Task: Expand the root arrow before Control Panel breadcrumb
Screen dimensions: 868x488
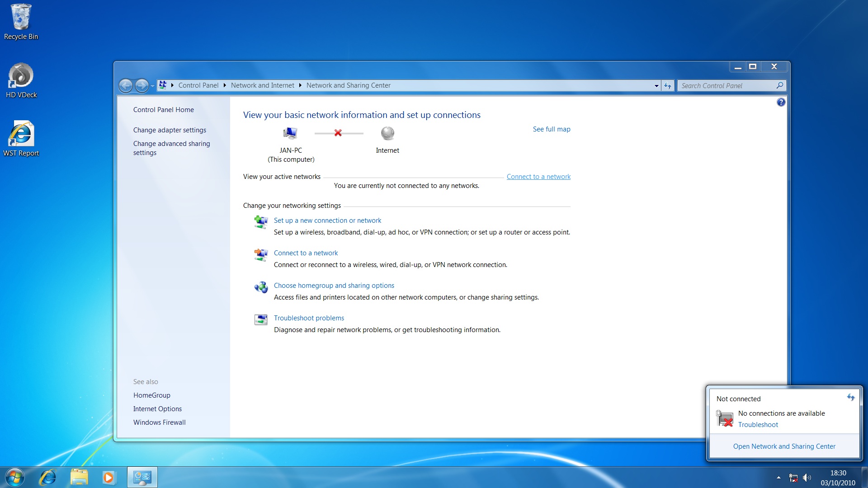Action: (x=172, y=85)
